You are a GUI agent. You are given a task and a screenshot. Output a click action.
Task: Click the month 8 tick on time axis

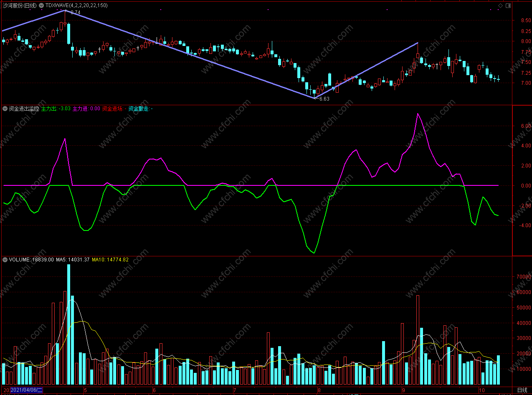pyautogui.click(x=319, y=390)
